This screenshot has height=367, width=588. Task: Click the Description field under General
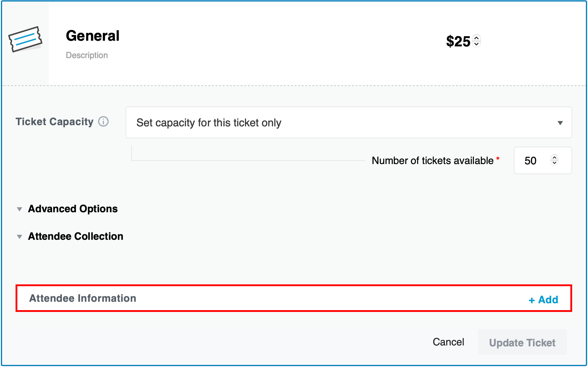(x=87, y=55)
